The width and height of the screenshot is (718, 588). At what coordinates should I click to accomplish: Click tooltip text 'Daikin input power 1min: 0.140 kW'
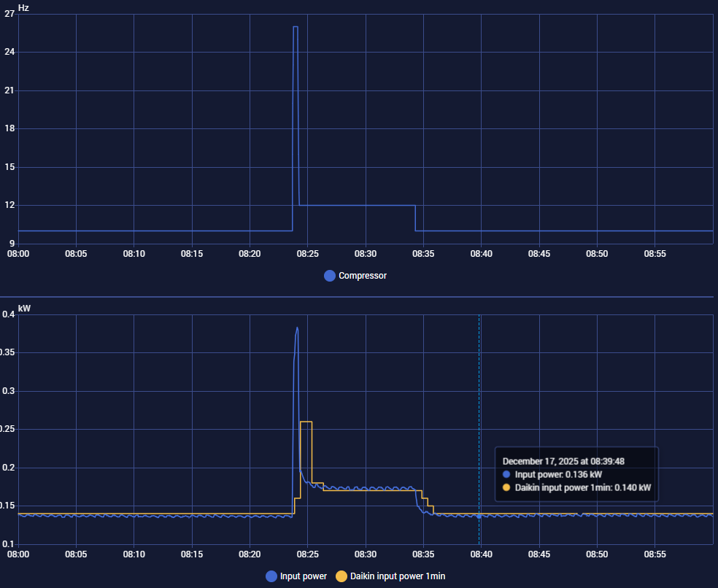(583, 487)
